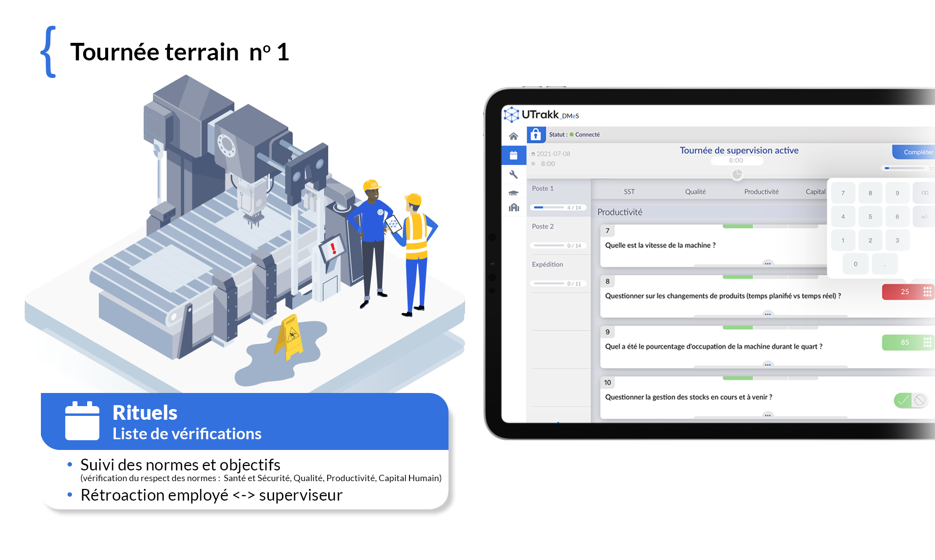
Task: Click the pie chart timer icon
Action: point(737,174)
